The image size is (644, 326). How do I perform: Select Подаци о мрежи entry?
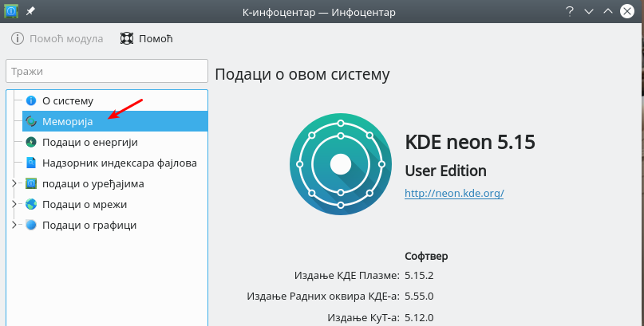(115, 204)
